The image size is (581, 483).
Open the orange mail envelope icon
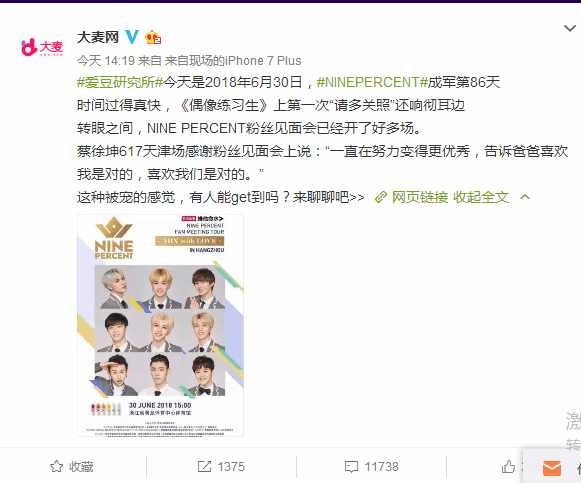click(x=552, y=468)
